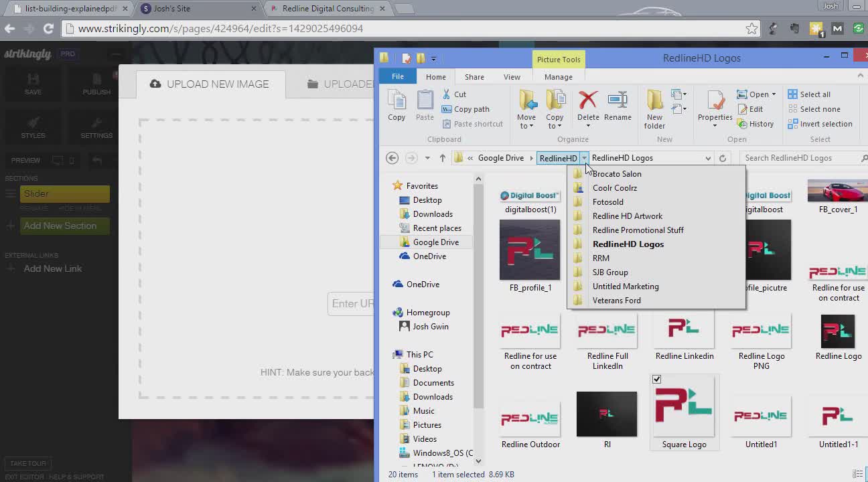Click Save in the Strikingly editor
This screenshot has height=482, width=868.
coord(33,84)
